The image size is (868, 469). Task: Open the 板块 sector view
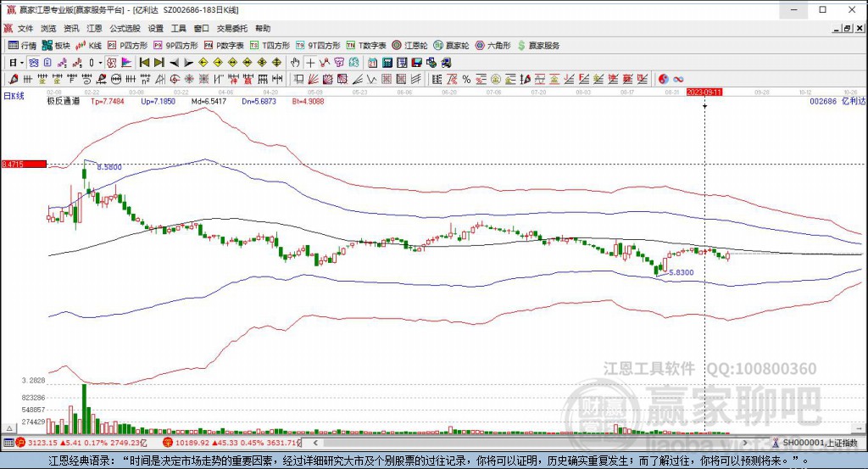pyautogui.click(x=56, y=46)
